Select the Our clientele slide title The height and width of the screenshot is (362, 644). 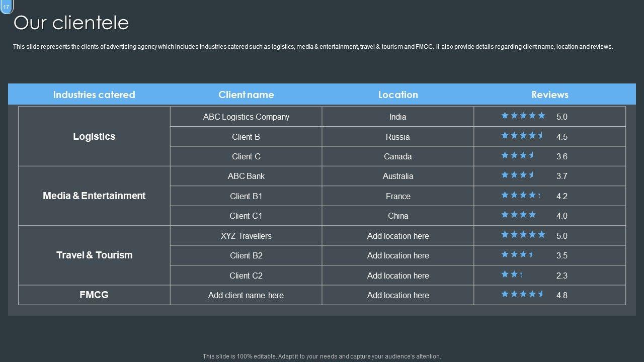(x=71, y=23)
